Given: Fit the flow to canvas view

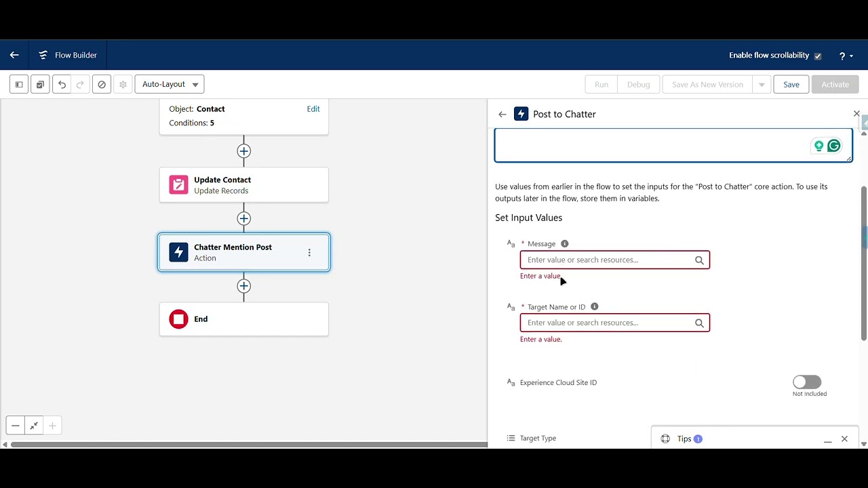Looking at the screenshot, I should (x=34, y=426).
